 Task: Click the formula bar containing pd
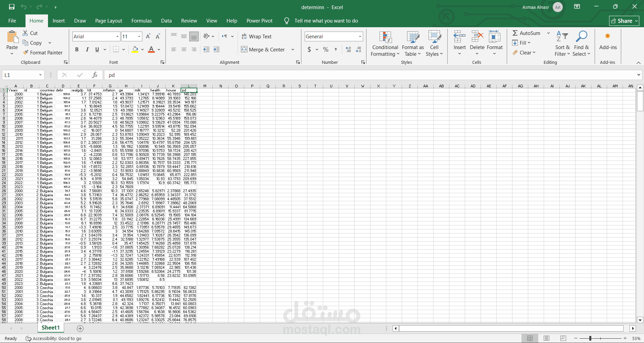[369, 75]
